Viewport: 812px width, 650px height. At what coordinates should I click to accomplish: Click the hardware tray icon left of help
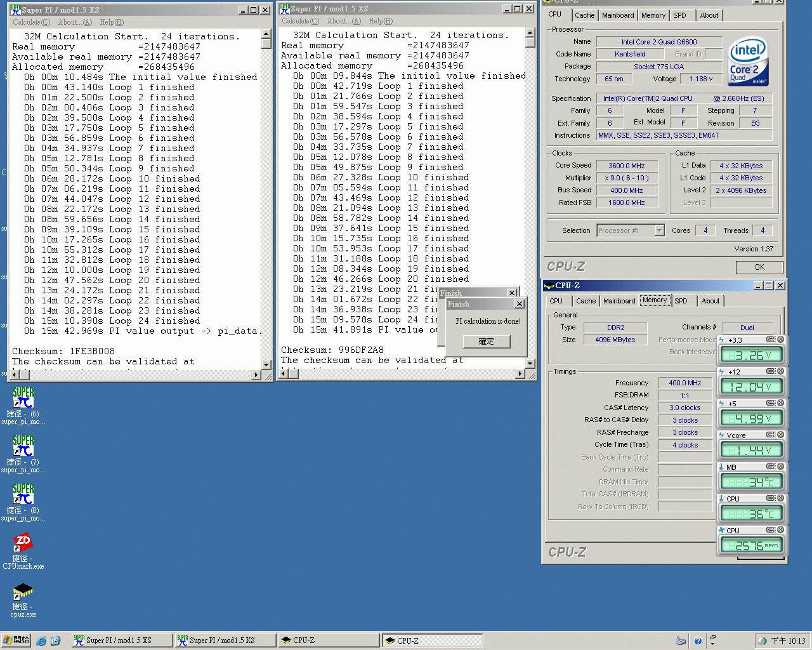tap(681, 641)
